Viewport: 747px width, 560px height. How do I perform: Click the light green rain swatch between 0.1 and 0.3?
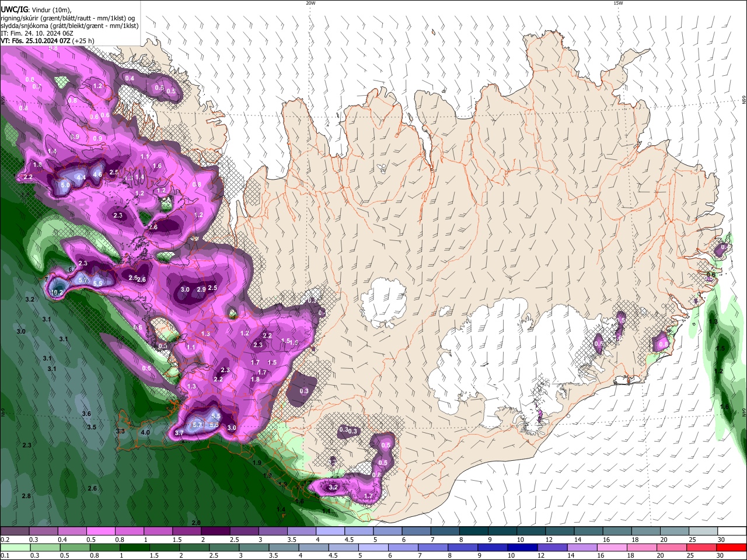pyautogui.click(x=15, y=547)
